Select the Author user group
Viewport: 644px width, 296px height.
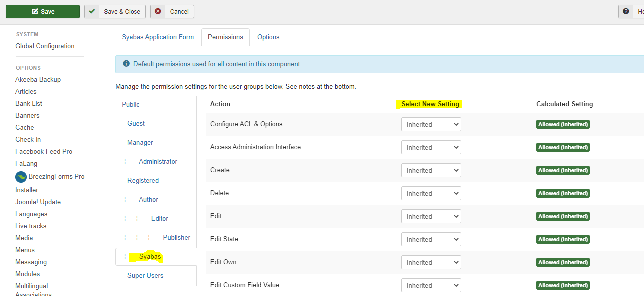click(x=146, y=199)
